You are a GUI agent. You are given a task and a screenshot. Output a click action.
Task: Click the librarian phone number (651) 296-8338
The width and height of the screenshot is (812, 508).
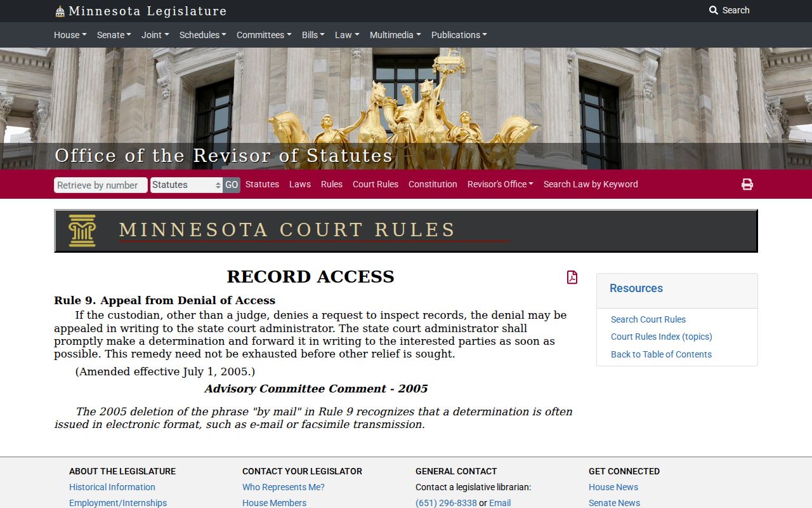coord(446,503)
